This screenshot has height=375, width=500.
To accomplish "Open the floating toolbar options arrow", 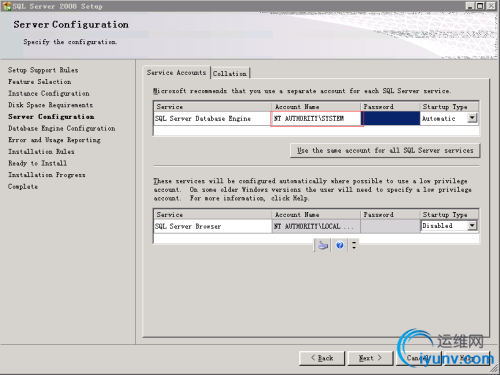I will (354, 245).
